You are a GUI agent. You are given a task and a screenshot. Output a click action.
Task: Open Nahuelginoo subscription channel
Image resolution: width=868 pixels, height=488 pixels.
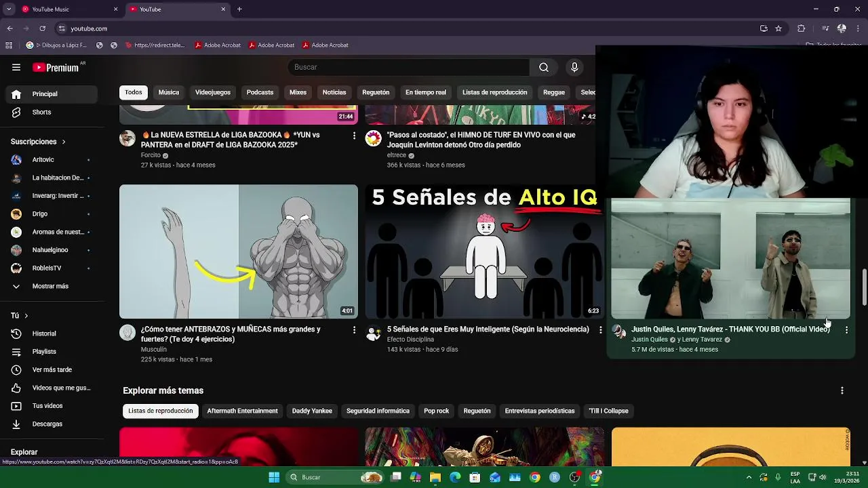click(x=52, y=250)
